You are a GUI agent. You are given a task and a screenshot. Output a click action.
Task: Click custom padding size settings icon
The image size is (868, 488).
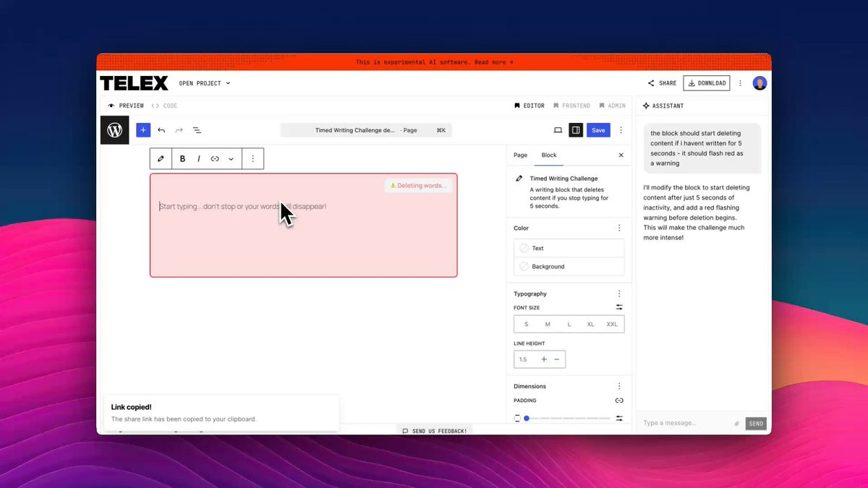pos(619,418)
